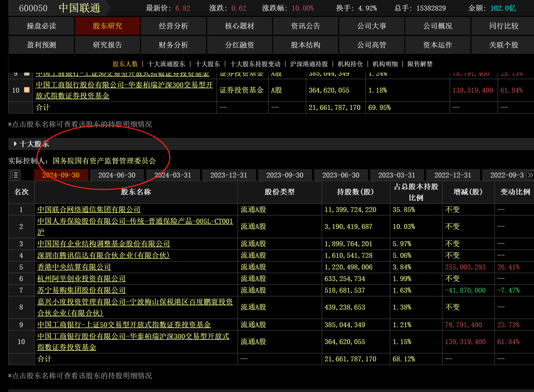Open shareholder 中国人寿保险 传统-普通保险产品
This screenshot has width=534, height=392.
point(135,226)
